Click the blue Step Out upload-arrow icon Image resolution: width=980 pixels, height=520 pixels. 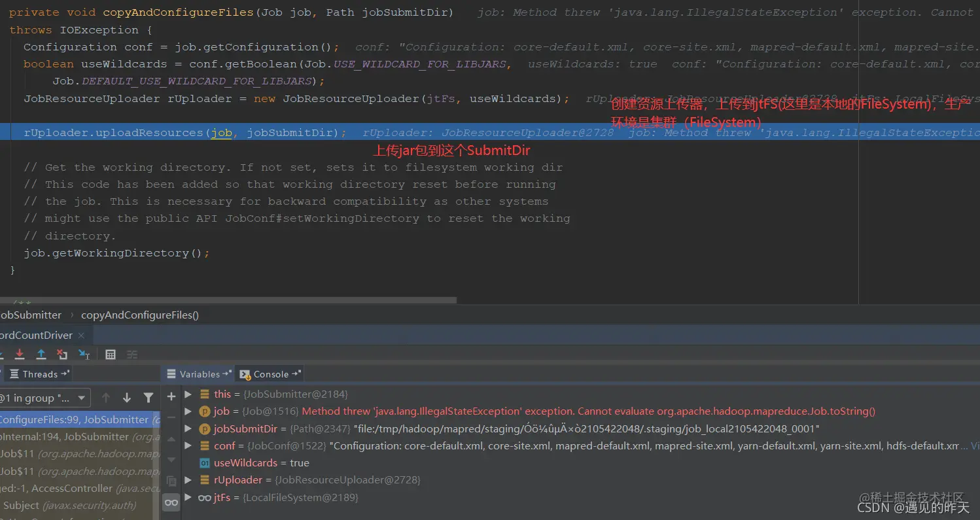[x=41, y=354]
